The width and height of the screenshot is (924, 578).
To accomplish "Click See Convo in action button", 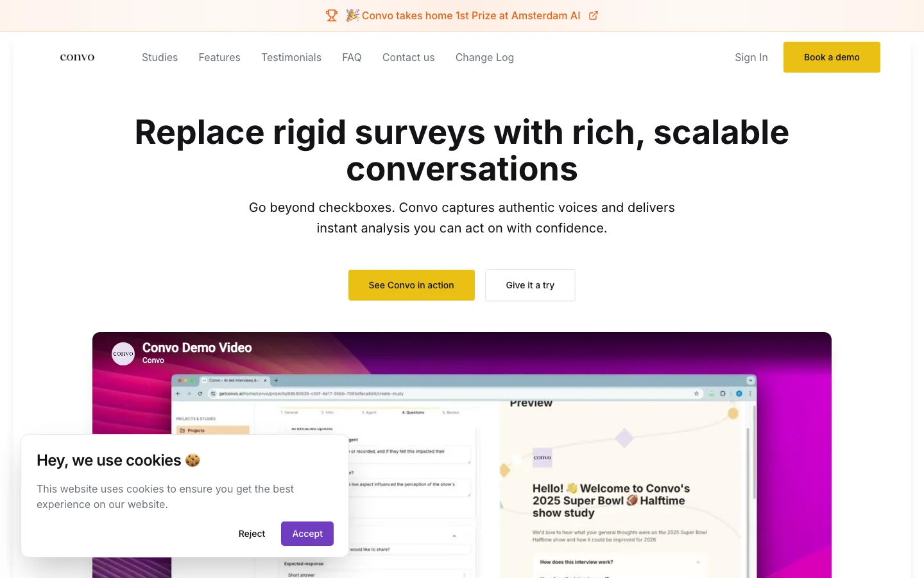I will (411, 285).
